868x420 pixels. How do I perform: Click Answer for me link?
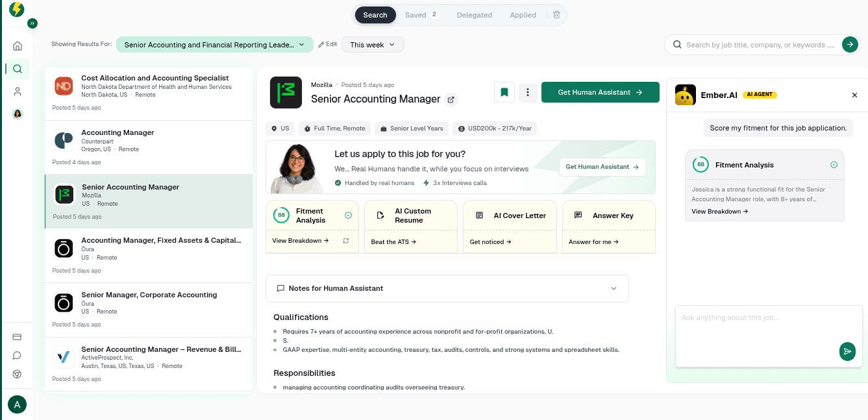pyautogui.click(x=593, y=242)
